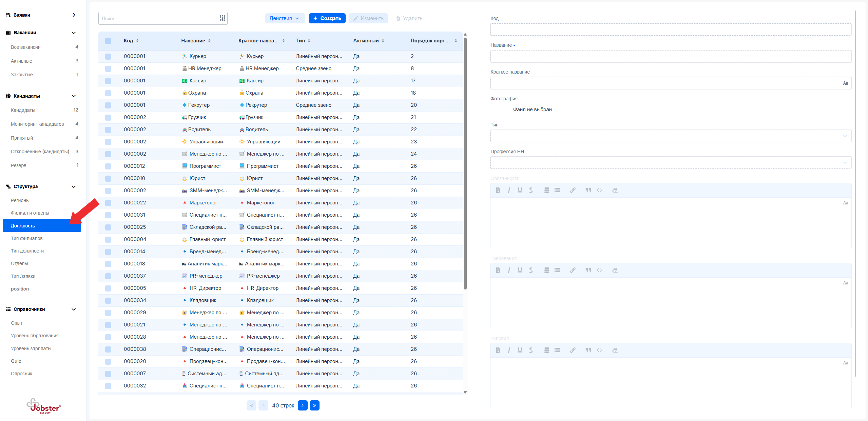Open Тип должности sidebar item
Screen dimensions: 868x421
click(27, 251)
